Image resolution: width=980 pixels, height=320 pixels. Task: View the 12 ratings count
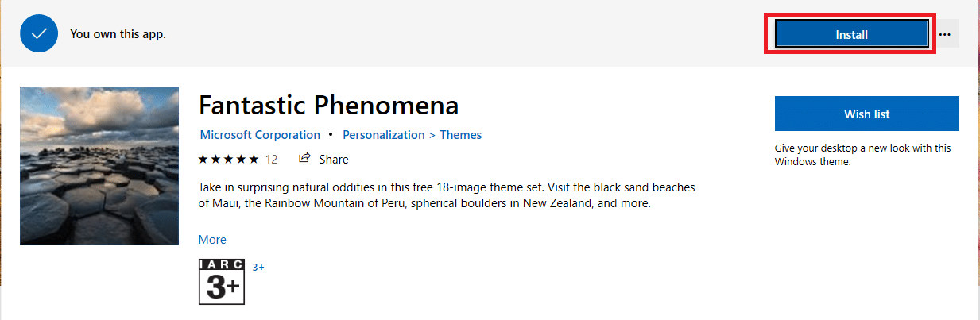[x=271, y=159]
